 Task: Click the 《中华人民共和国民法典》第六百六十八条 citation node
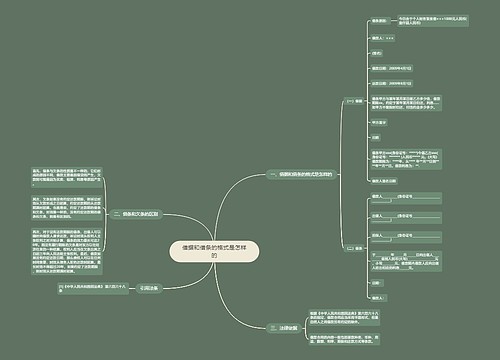pos(93,288)
